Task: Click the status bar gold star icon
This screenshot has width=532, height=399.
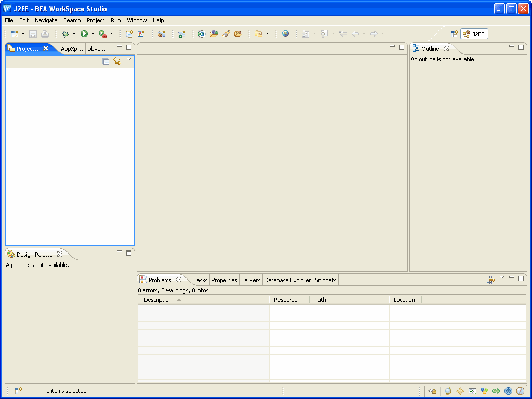Action: coord(460,391)
